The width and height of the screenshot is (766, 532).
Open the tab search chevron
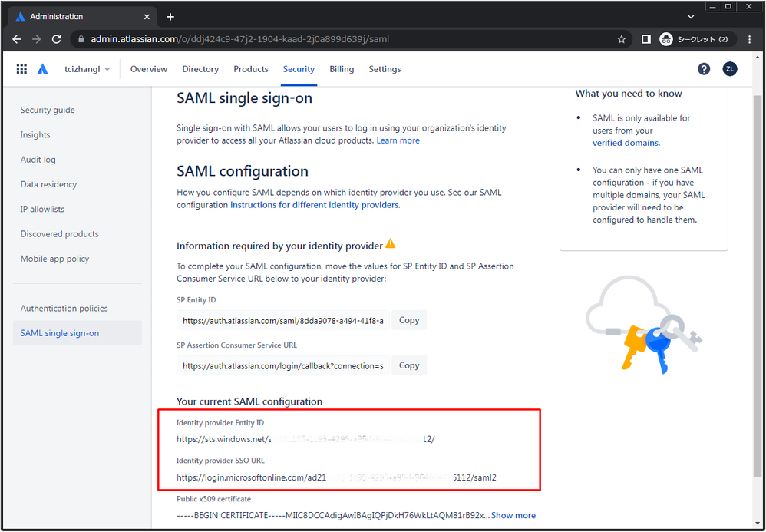[x=691, y=17]
